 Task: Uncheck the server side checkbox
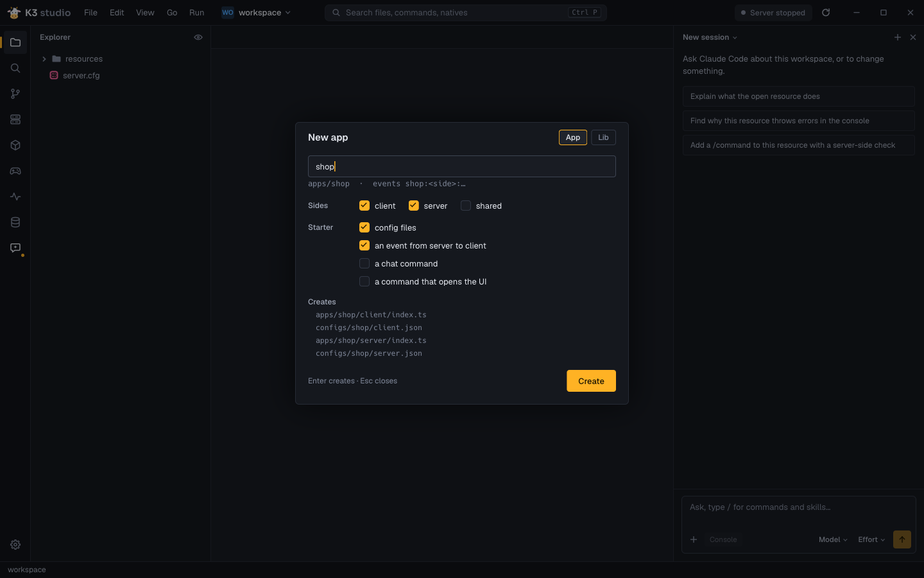point(414,206)
